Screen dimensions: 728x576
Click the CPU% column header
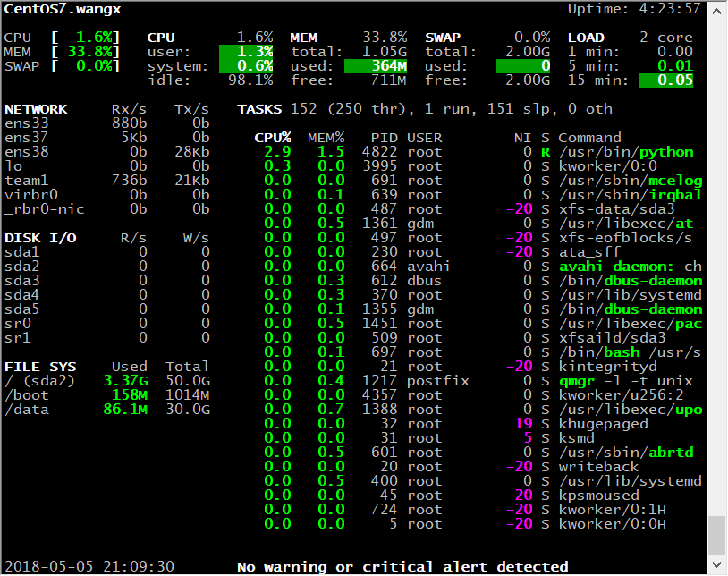[x=273, y=138]
